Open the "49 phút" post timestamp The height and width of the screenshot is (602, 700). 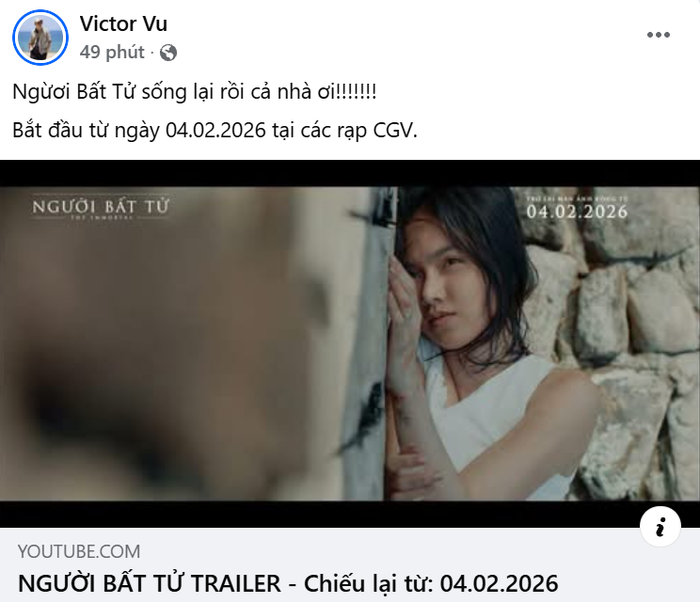pyautogui.click(x=112, y=52)
